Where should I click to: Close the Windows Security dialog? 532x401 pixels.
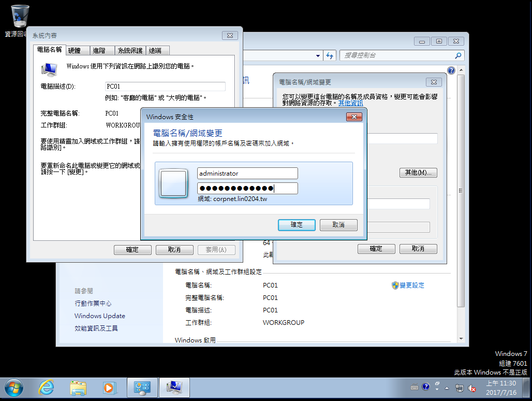point(354,117)
